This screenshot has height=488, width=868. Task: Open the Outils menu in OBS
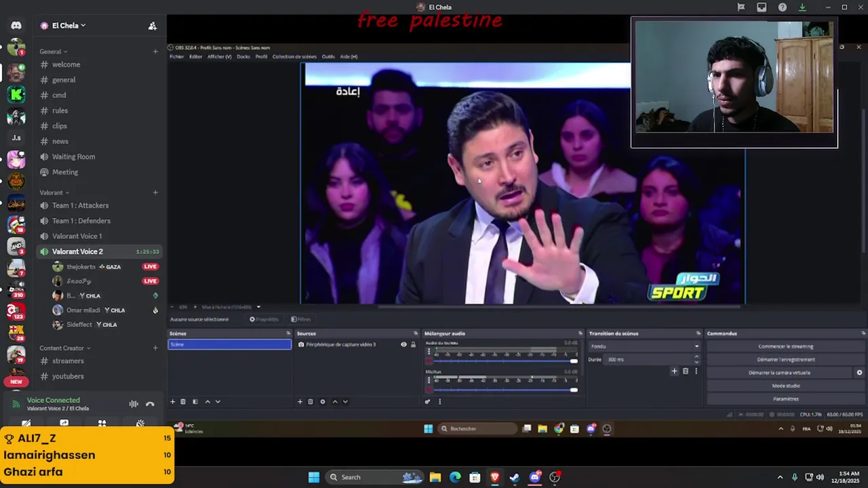pos(328,57)
